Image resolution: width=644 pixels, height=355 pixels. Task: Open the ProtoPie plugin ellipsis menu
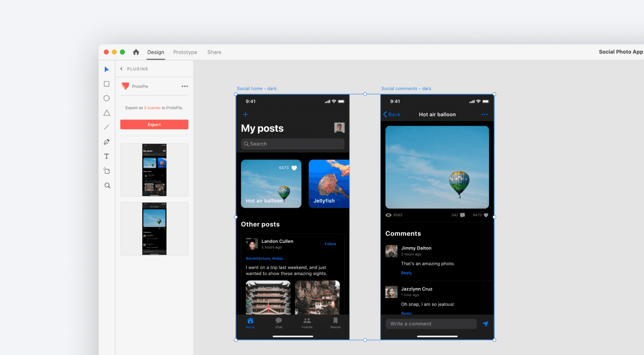click(185, 86)
